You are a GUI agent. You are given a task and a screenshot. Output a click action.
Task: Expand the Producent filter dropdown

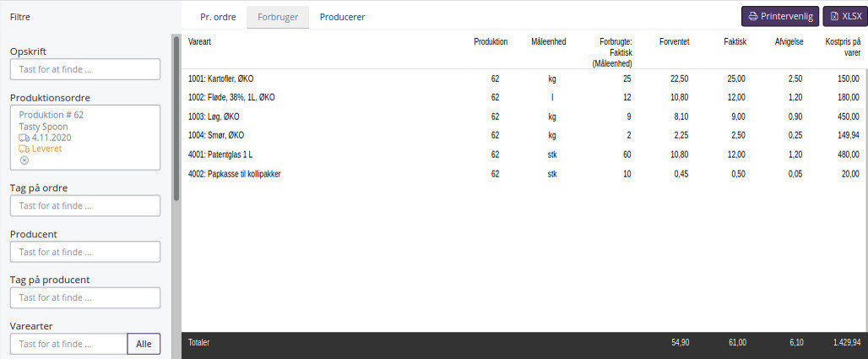click(85, 252)
